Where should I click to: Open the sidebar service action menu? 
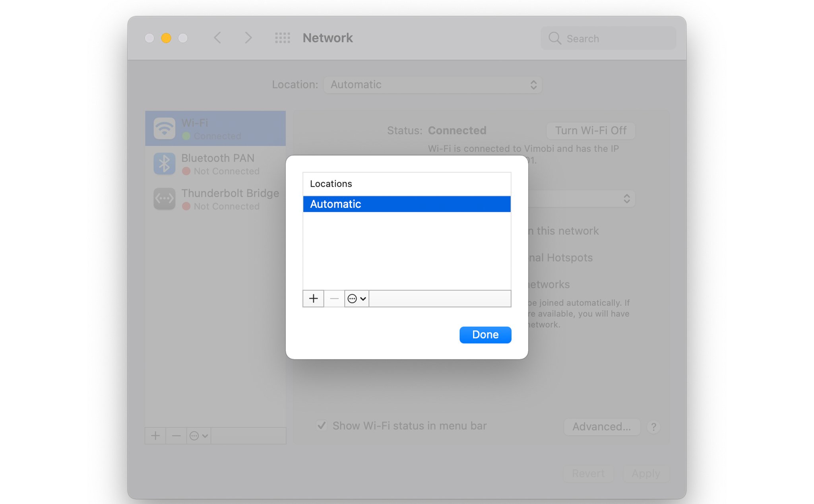point(198,436)
